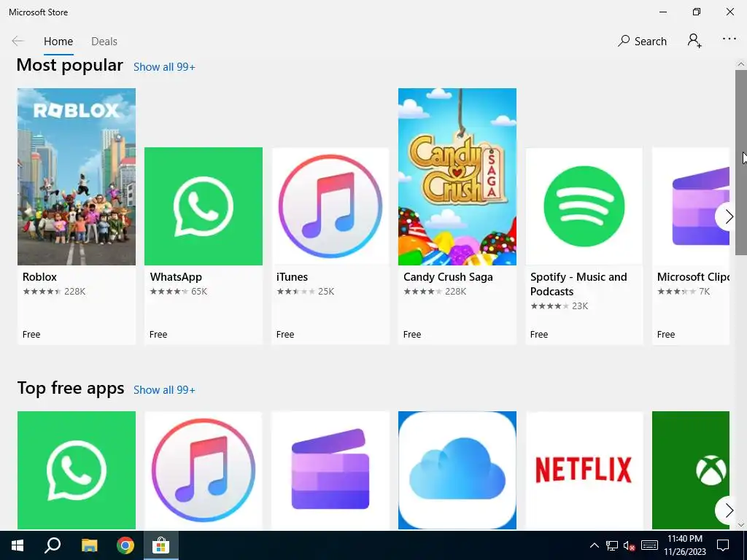Open Candy Crush Saga tile artwork
Image resolution: width=747 pixels, height=560 pixels.
click(x=457, y=176)
